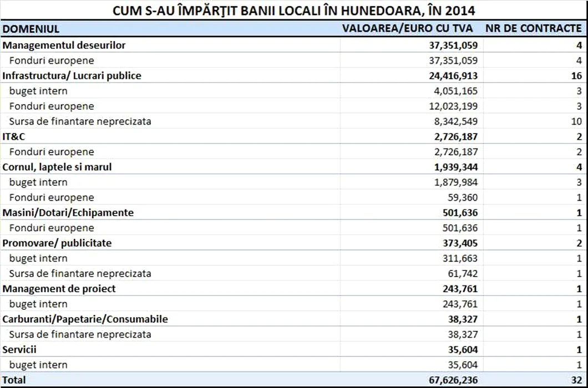
Task: Select the Management de proiect row label
Action: point(59,289)
